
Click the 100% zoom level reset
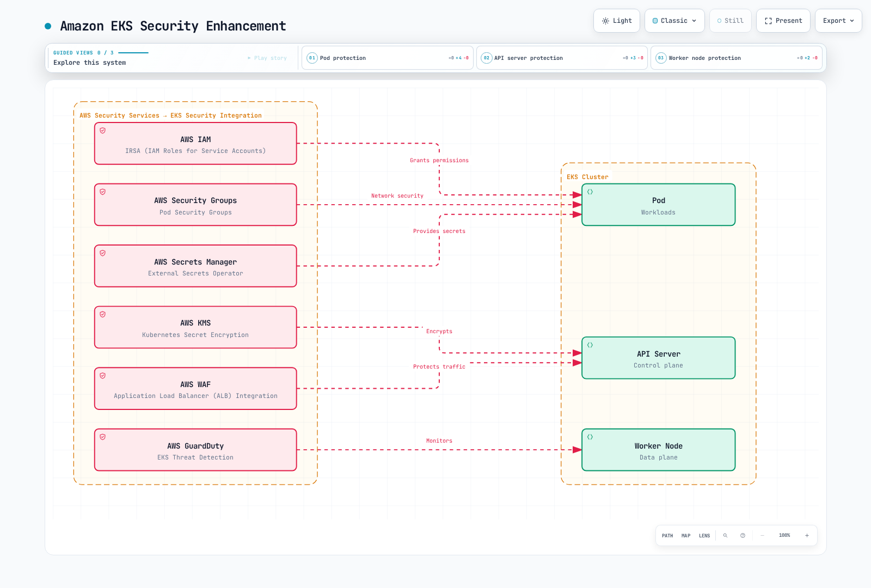click(784, 536)
